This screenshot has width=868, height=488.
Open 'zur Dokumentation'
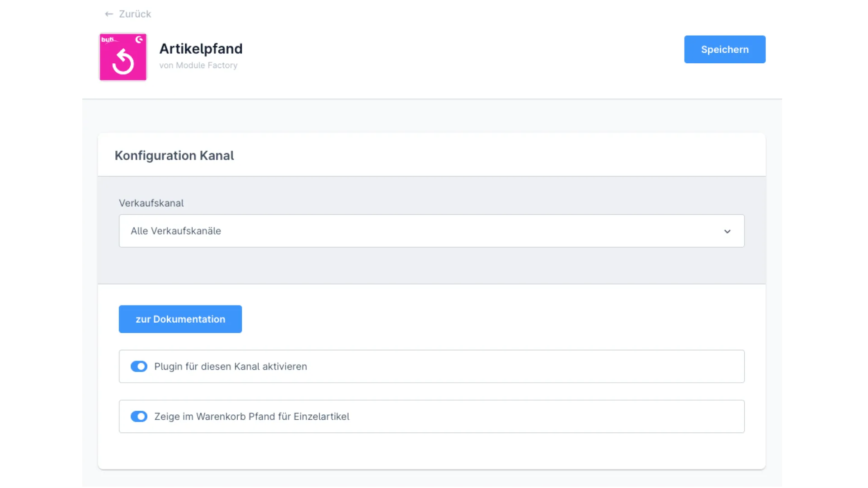tap(180, 319)
